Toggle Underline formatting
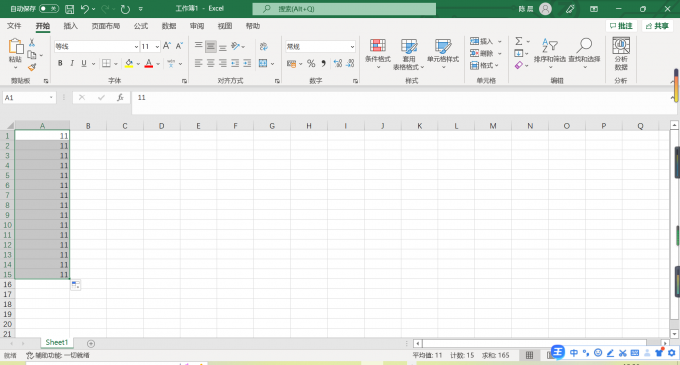The image size is (680, 365). [84, 63]
